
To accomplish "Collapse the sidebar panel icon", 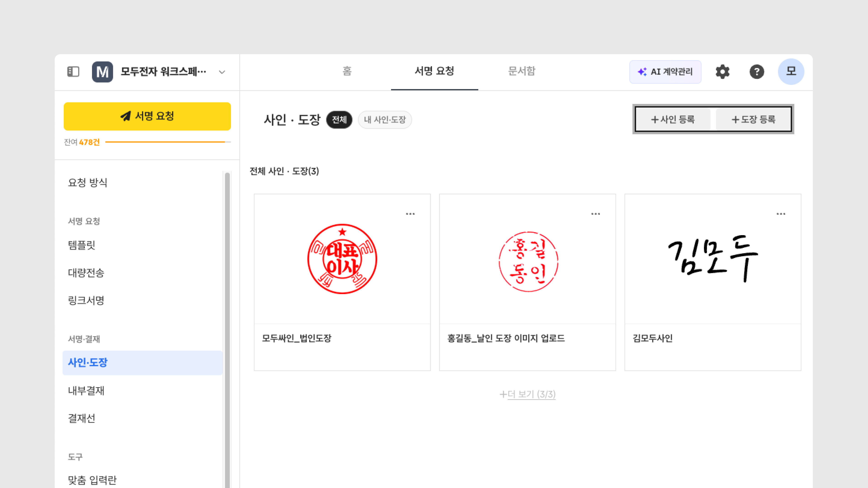I will [73, 71].
